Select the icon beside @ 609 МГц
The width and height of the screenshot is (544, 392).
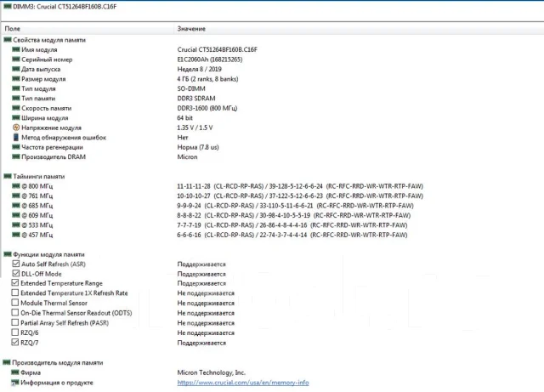16,215
